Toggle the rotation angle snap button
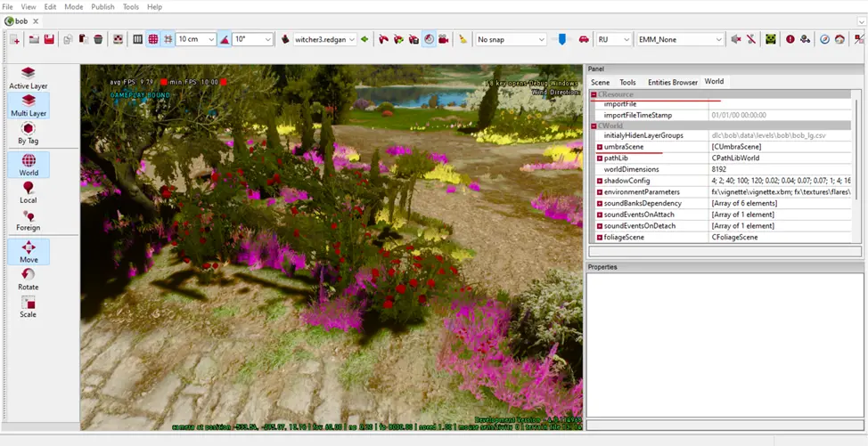The width and height of the screenshot is (868, 446). pyautogui.click(x=225, y=39)
